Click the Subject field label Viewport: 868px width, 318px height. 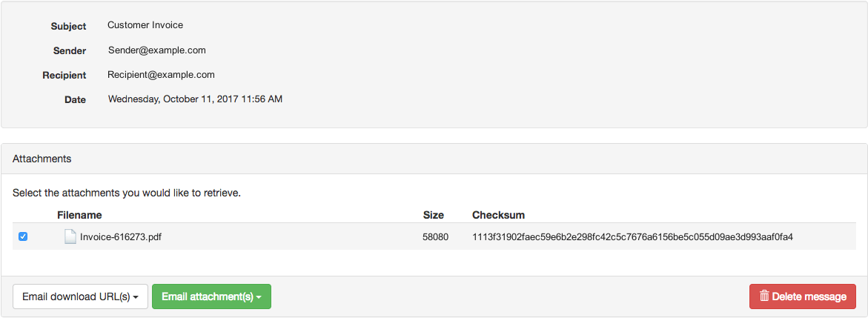click(68, 26)
